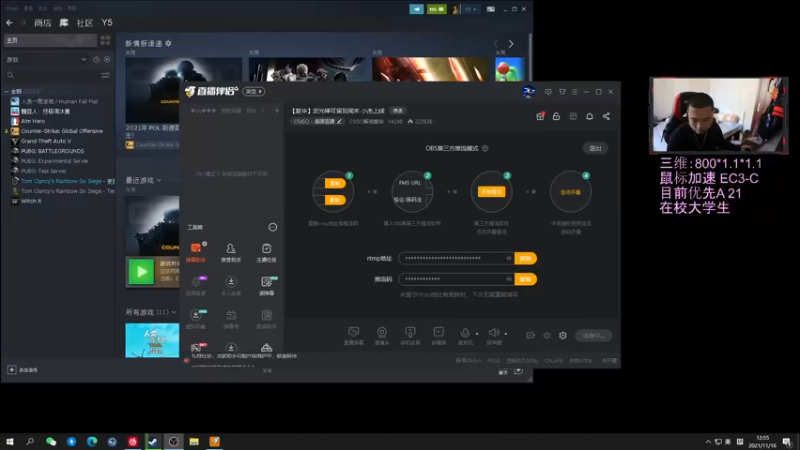Open the orange barrage assistant tool
The image size is (800, 450).
point(196,252)
